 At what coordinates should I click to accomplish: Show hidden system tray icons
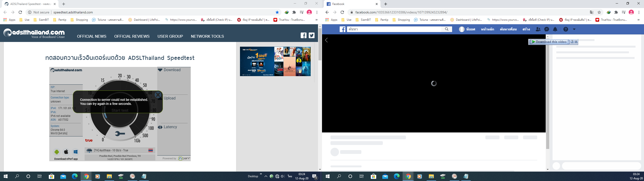point(266,176)
